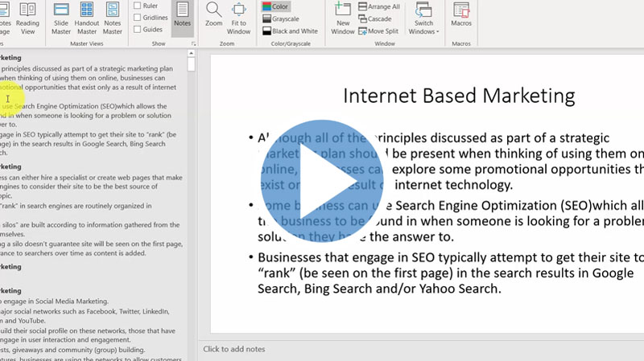Cascade the open windows
Image resolution: width=644 pixels, height=361 pixels.
pyautogui.click(x=374, y=18)
